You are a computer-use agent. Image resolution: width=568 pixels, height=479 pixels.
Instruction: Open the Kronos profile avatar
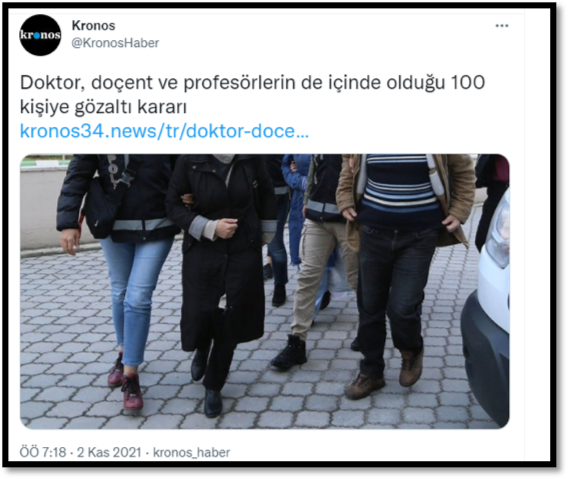[x=40, y=35]
